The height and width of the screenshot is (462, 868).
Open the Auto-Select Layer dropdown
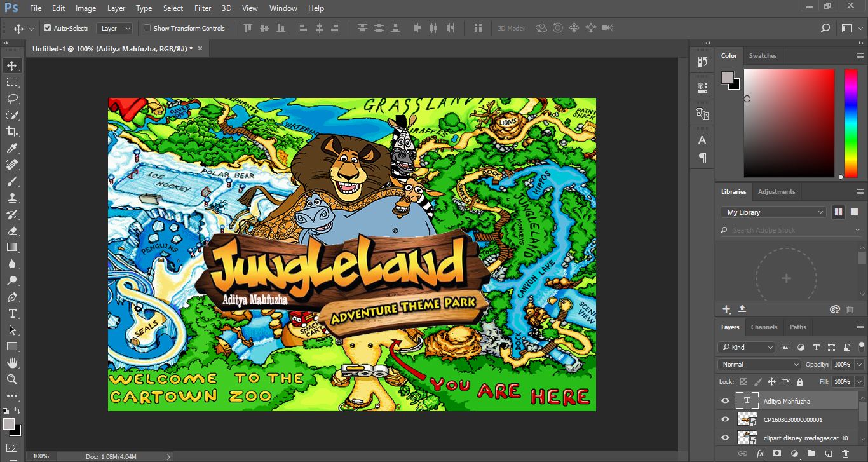114,28
